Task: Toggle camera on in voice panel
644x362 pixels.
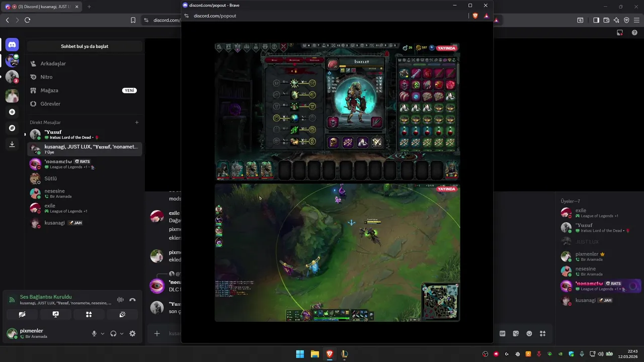Action: click(22, 314)
